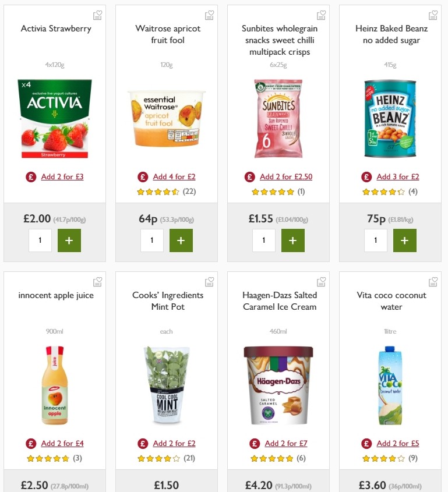Click the Vita coco coconut water product image
This screenshot has width=448, height=492.
(x=391, y=384)
